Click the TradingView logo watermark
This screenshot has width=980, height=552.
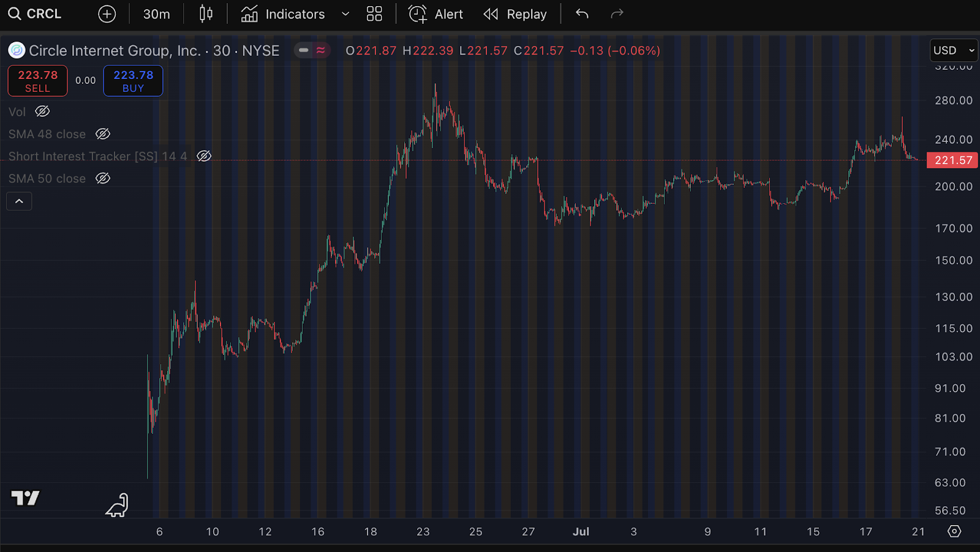(x=25, y=498)
